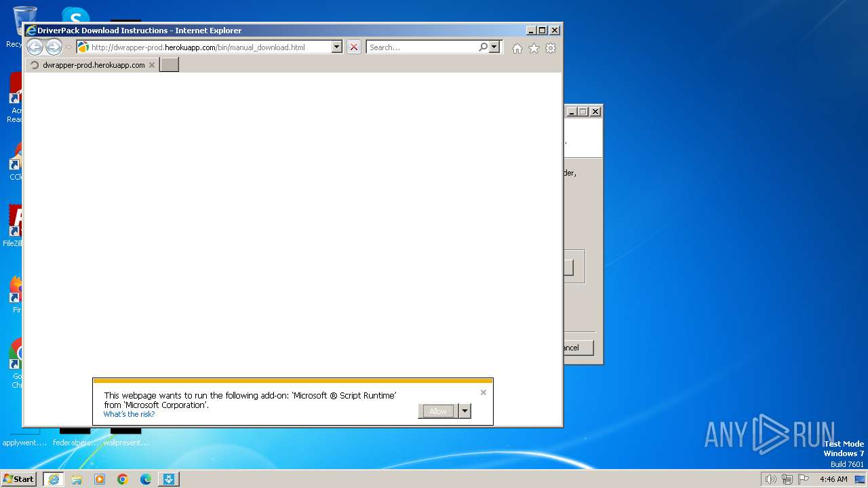Launch the media player taskbar icon
The width and height of the screenshot is (868, 488).
(x=100, y=479)
